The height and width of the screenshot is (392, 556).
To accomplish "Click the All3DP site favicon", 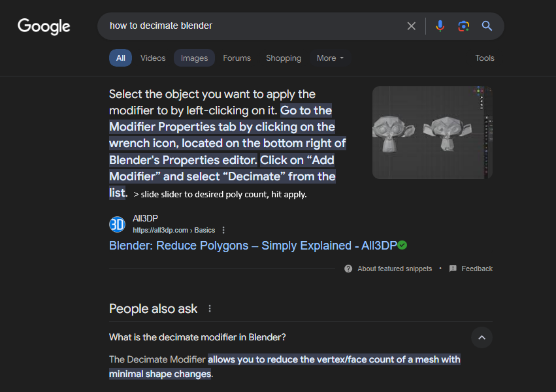I will (x=117, y=224).
